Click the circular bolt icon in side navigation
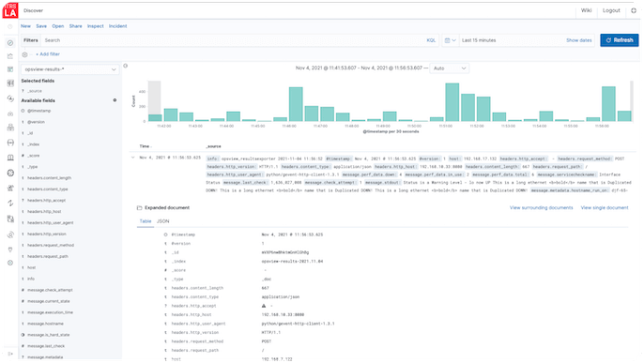The width and height of the screenshot is (644, 363). click(10, 98)
